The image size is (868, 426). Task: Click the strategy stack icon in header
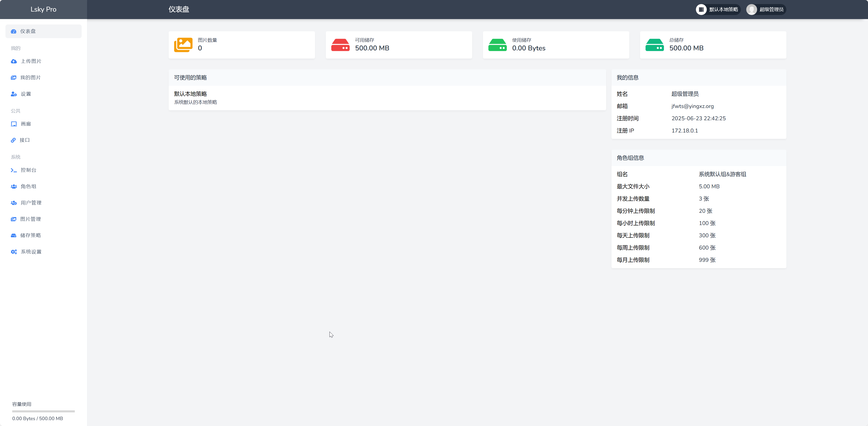(x=701, y=10)
